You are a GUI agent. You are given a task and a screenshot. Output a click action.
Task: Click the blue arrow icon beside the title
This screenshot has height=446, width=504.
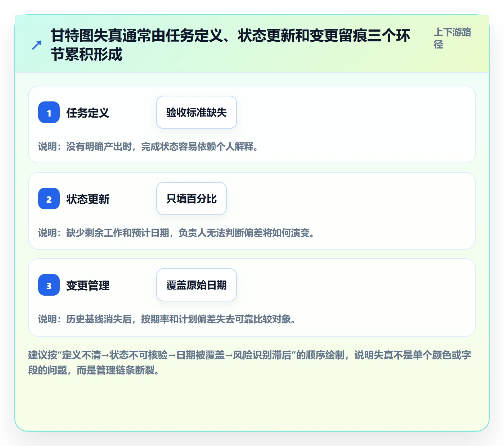[37, 45]
